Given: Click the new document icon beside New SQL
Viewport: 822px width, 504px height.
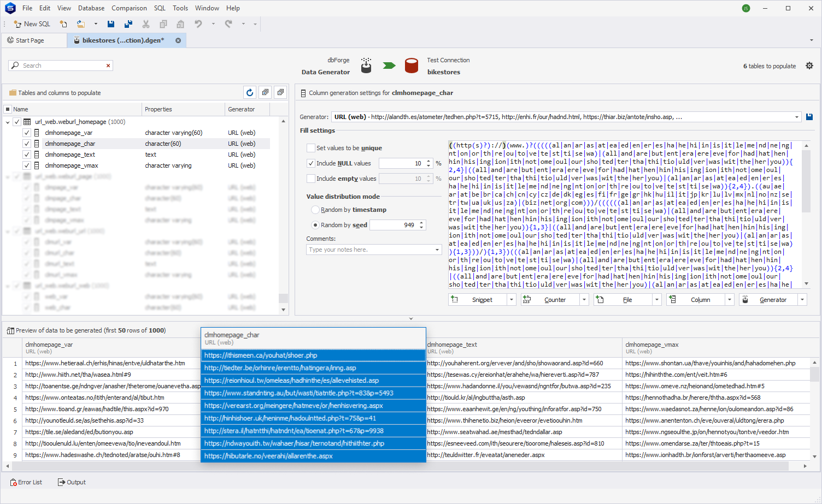Looking at the screenshot, I should click(x=63, y=24).
